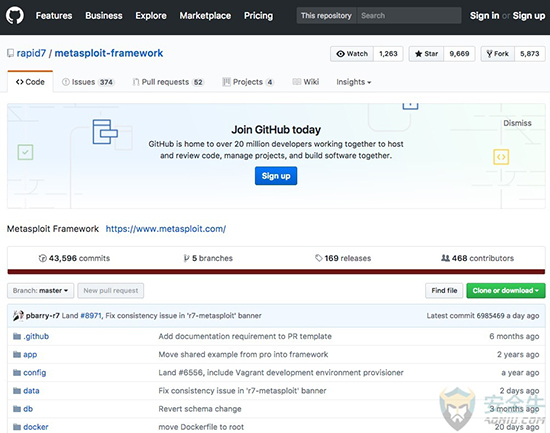Click the Pricing nav item

coord(259,16)
